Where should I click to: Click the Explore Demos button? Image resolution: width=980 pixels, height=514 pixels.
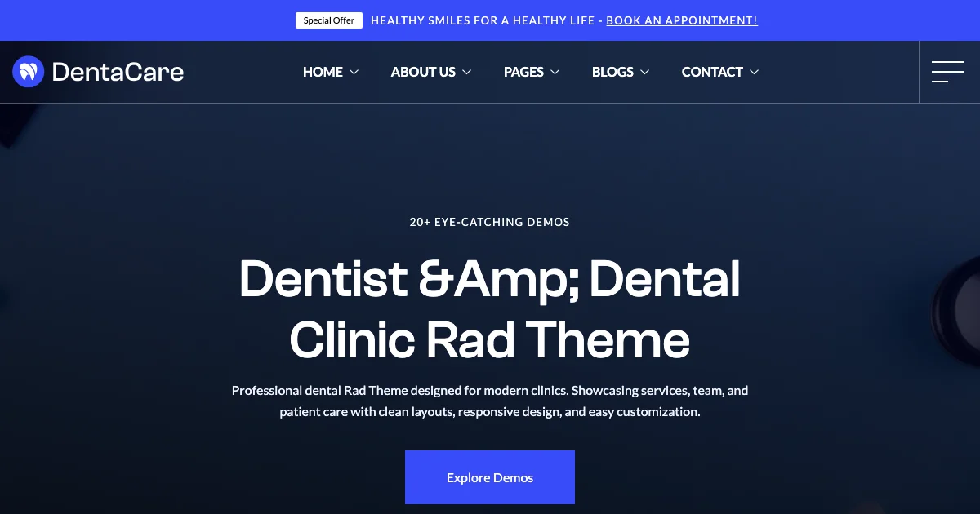point(490,477)
